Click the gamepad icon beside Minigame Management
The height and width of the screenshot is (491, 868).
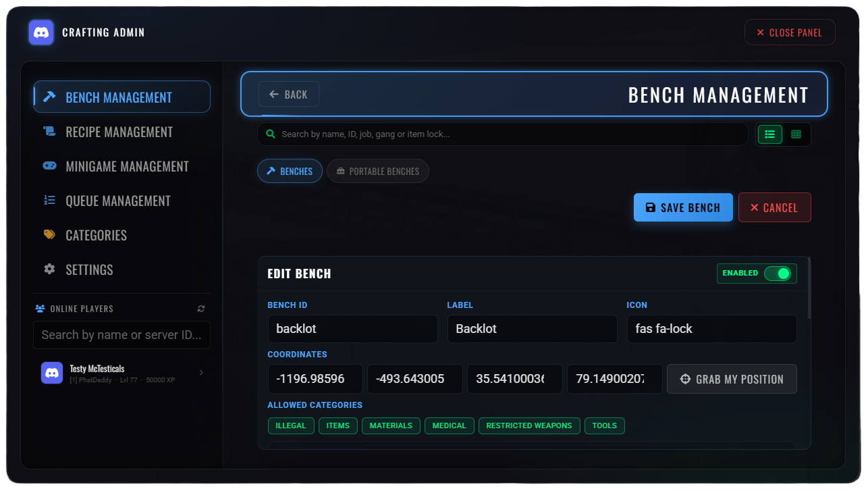[49, 165]
